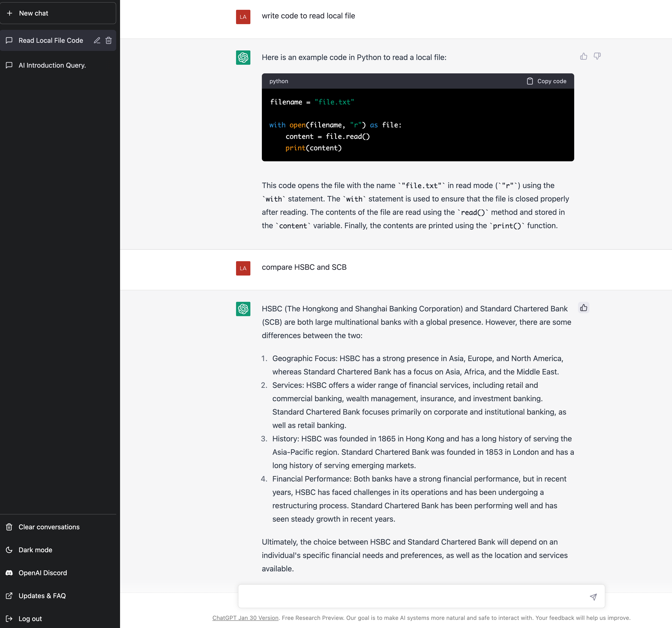Click the LA avatar beside compare HSBC message
Image resolution: width=672 pixels, height=628 pixels.
click(x=243, y=268)
